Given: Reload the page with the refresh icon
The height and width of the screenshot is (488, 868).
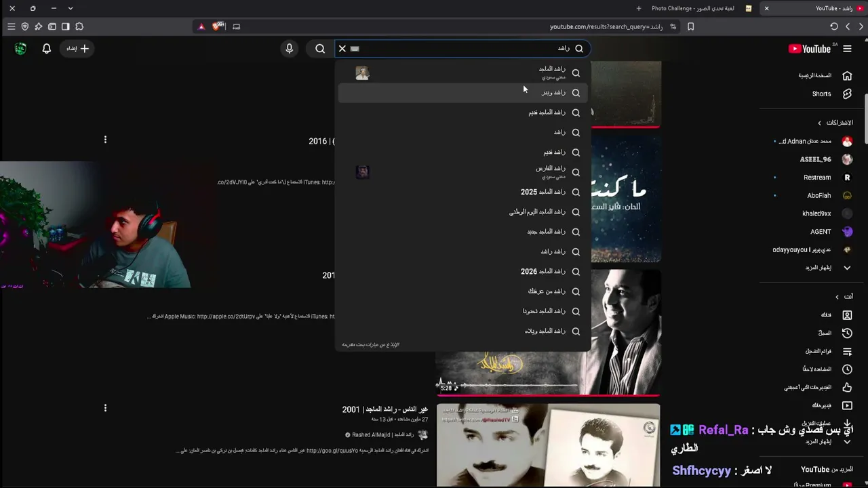Looking at the screenshot, I should pyautogui.click(x=834, y=26).
